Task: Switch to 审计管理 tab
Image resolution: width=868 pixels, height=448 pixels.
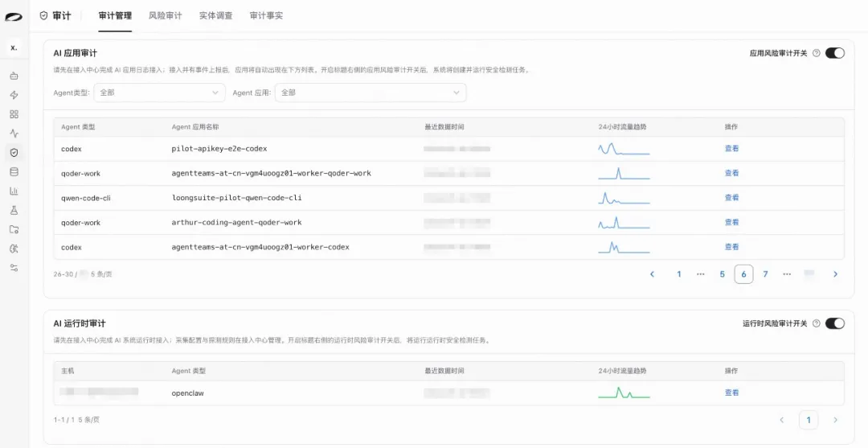Action: (x=115, y=15)
